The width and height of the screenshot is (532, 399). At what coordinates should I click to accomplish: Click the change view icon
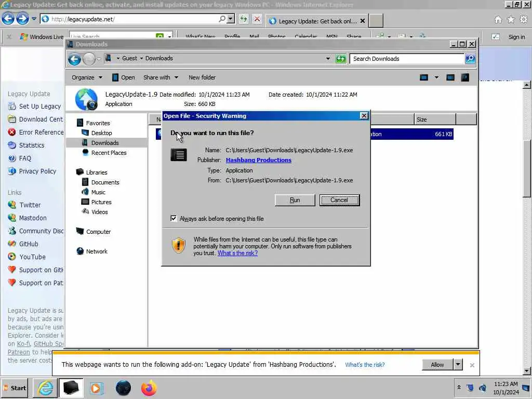[424, 78]
